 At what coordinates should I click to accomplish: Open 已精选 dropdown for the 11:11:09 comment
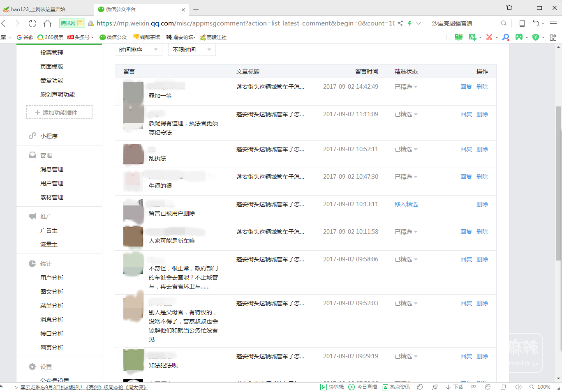coord(406,114)
